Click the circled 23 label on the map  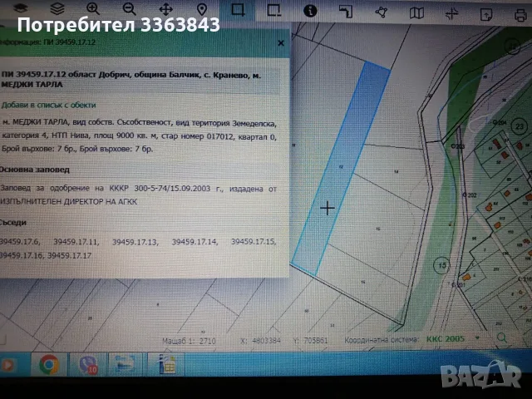(x=520, y=126)
